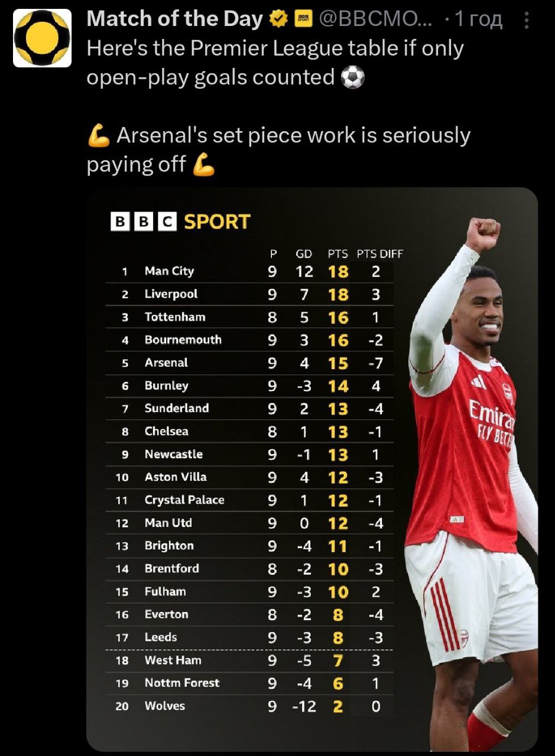The image size is (555, 756).
Task: Click the Liverpool team name
Action: point(171,294)
